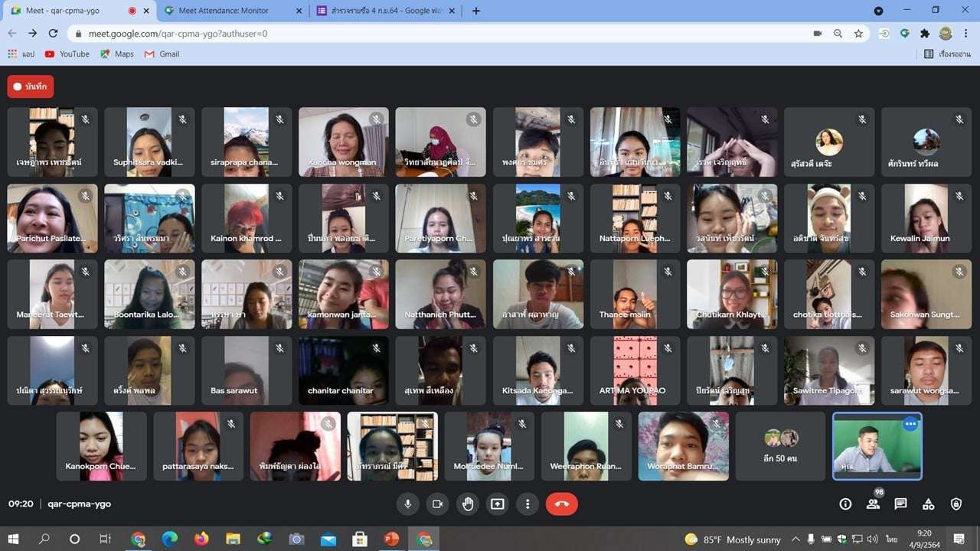Open the Meet more options menu
The height and width of the screenshot is (551, 980).
(528, 504)
